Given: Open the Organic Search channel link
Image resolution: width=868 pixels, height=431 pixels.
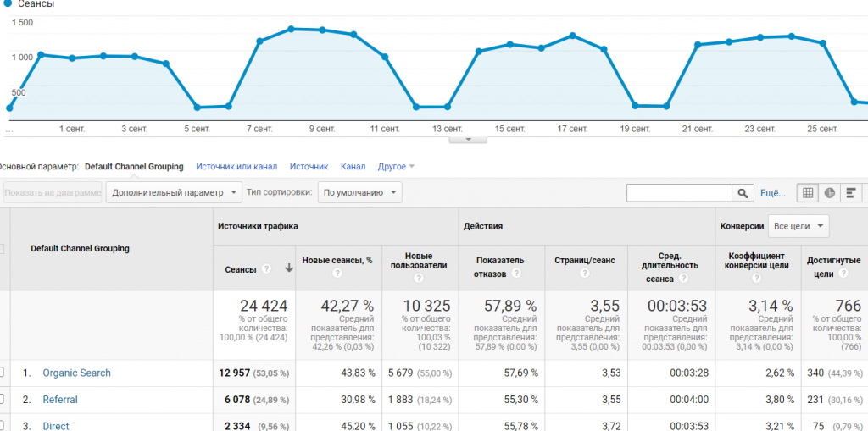Looking at the screenshot, I should pyautogui.click(x=76, y=373).
